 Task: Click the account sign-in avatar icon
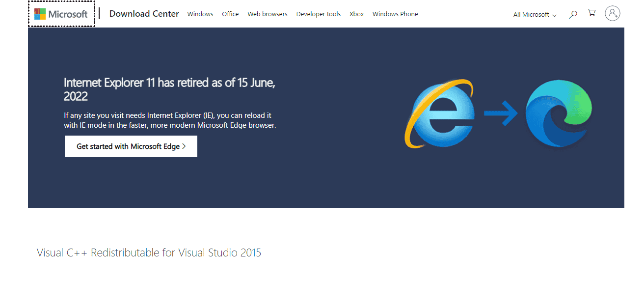[613, 13]
